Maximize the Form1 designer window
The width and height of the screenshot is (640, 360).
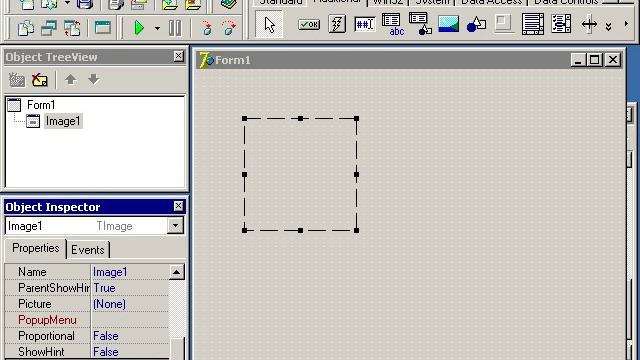click(x=595, y=60)
